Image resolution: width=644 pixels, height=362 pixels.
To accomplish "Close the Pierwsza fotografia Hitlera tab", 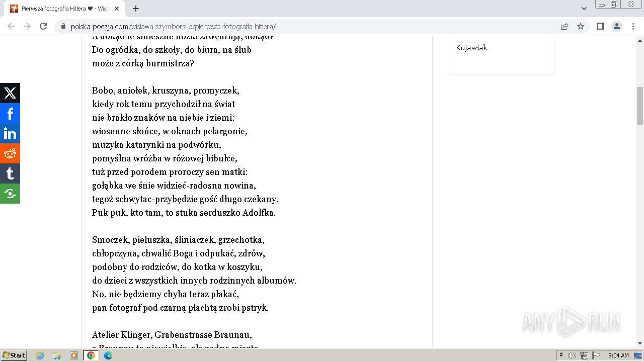I will pyautogui.click(x=117, y=9).
